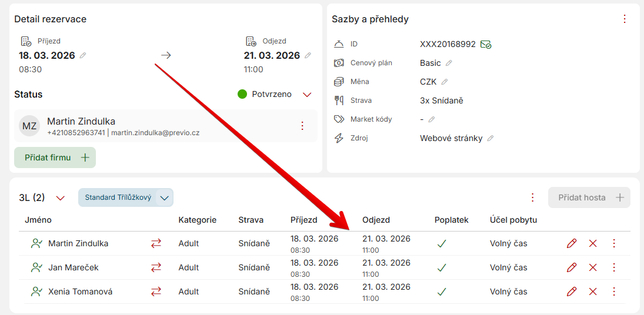
Task: Toggle fee checkmark for Xenia Tomanová
Action: tap(442, 291)
